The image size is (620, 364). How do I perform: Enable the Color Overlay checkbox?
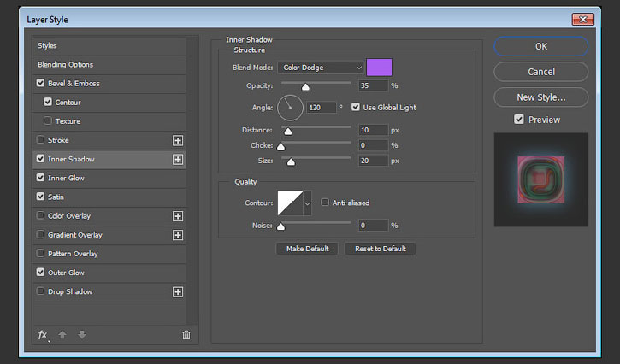(40, 215)
